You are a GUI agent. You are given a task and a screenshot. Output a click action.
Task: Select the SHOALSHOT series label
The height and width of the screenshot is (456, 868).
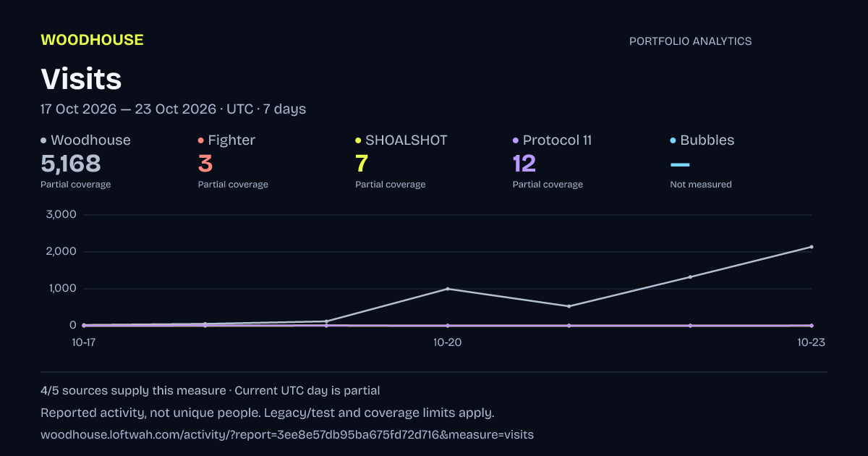point(407,140)
